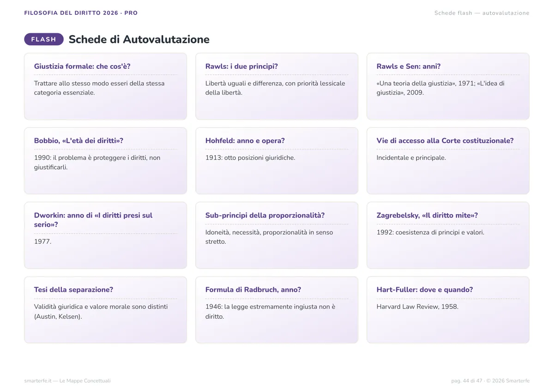
Task: Click the 'Vie di accesso alla Corte costituzionale?' card
Action: [448, 161]
